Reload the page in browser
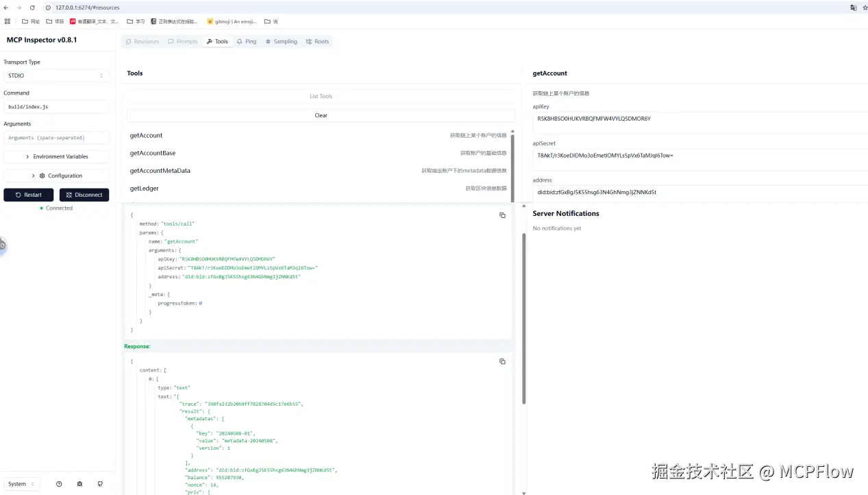 (32, 8)
